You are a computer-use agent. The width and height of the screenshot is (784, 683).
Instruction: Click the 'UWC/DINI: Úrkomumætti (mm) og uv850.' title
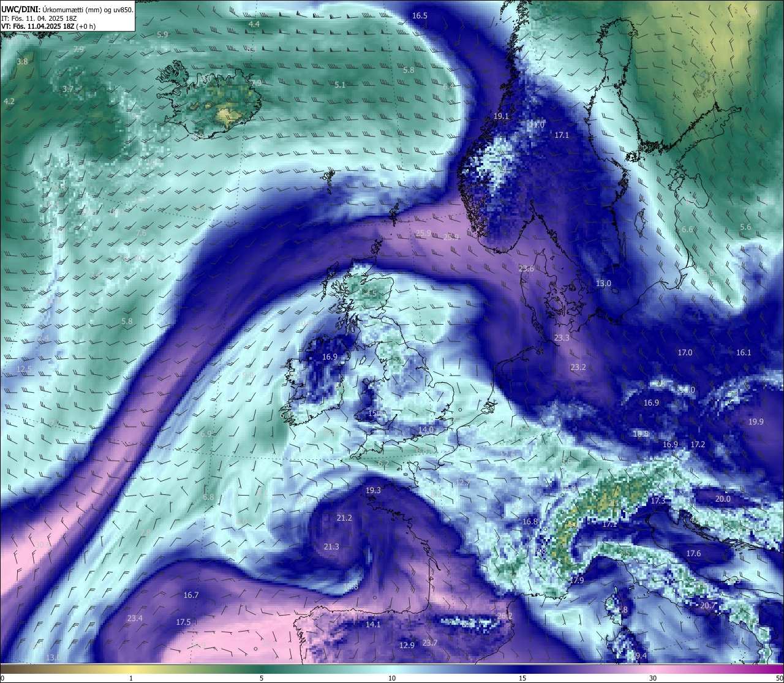pyautogui.click(x=67, y=9)
